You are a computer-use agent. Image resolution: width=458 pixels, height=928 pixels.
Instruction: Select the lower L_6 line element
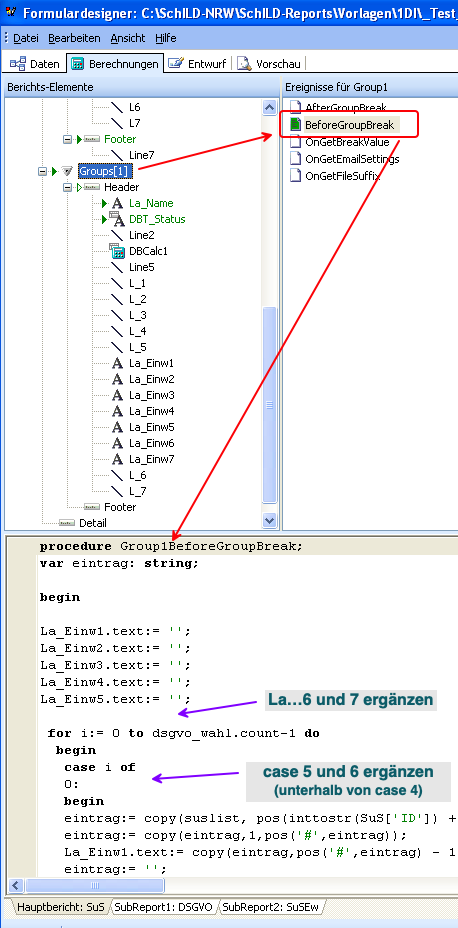[137, 475]
